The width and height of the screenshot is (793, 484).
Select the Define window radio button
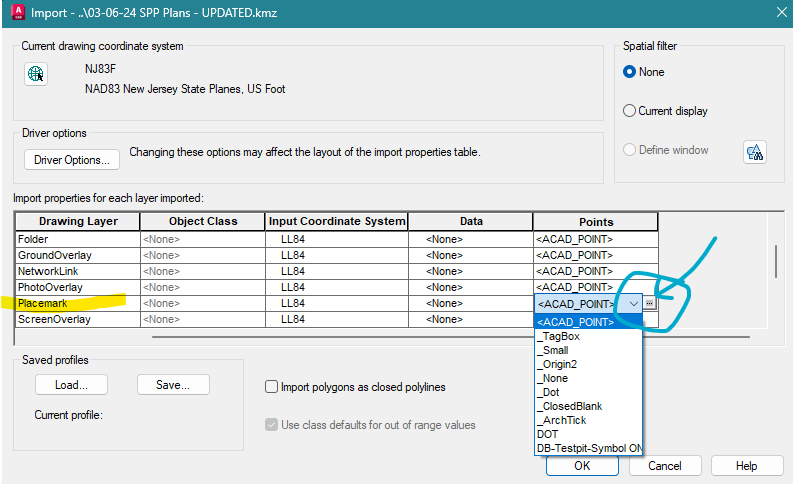[629, 150]
